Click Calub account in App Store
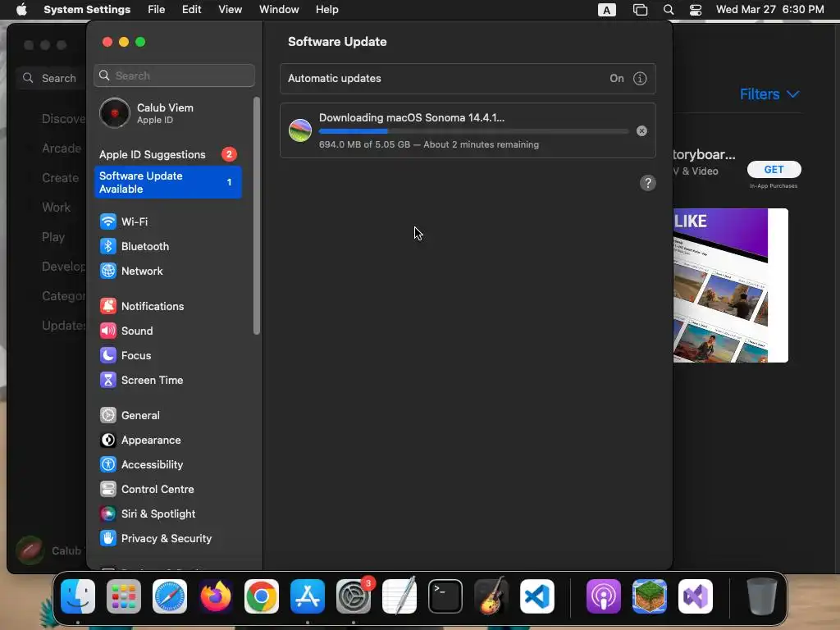Image resolution: width=840 pixels, height=630 pixels. pyautogui.click(x=49, y=550)
